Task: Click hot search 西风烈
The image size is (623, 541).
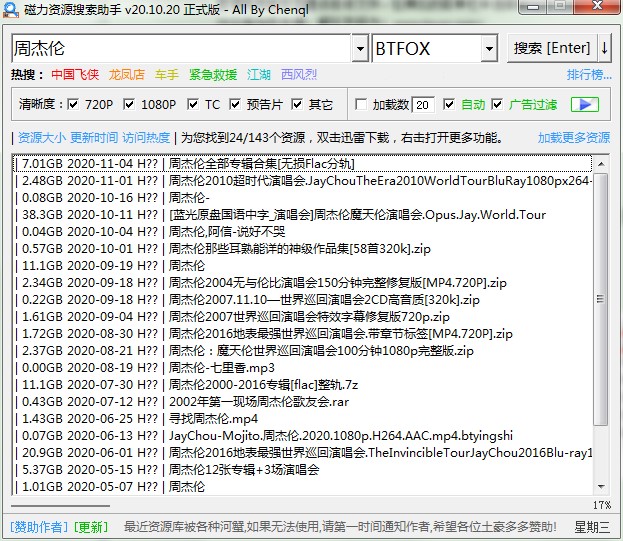Action: click(x=299, y=75)
